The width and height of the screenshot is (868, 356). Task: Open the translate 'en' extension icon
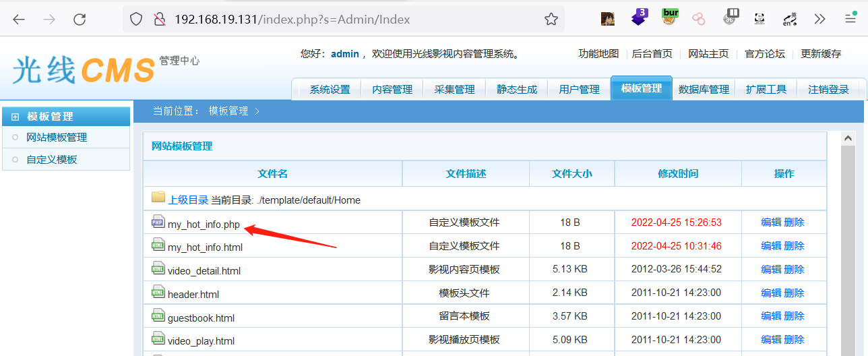point(790,19)
